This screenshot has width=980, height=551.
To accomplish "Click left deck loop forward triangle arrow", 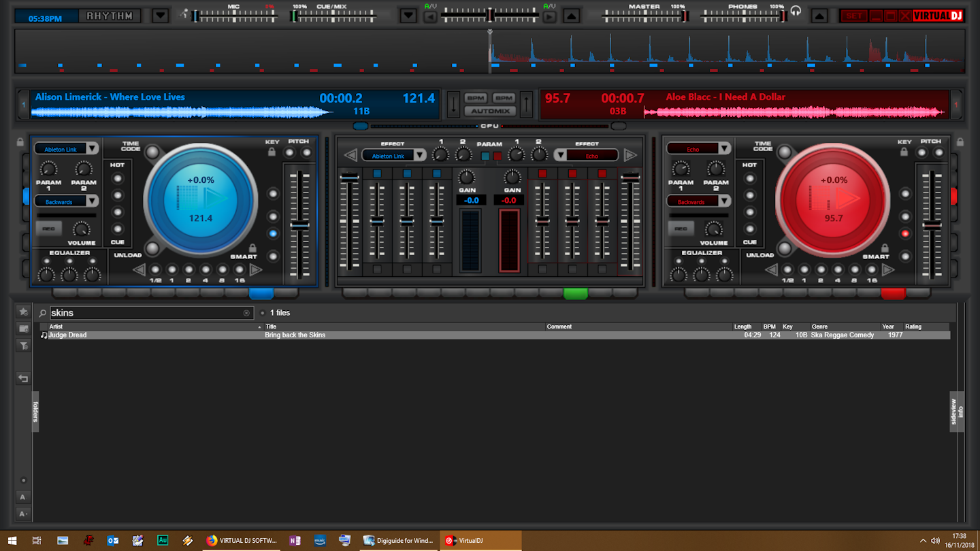I will (256, 270).
